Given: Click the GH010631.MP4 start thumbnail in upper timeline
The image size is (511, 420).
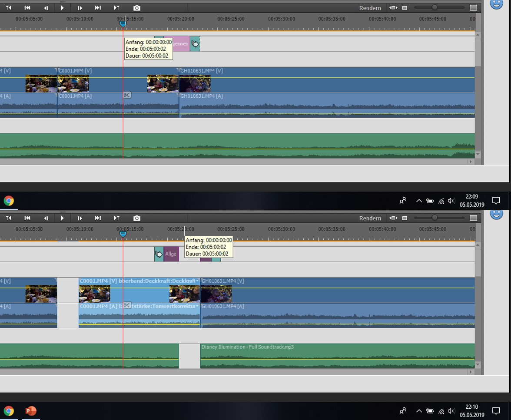Looking at the screenshot, I should click(x=195, y=83).
